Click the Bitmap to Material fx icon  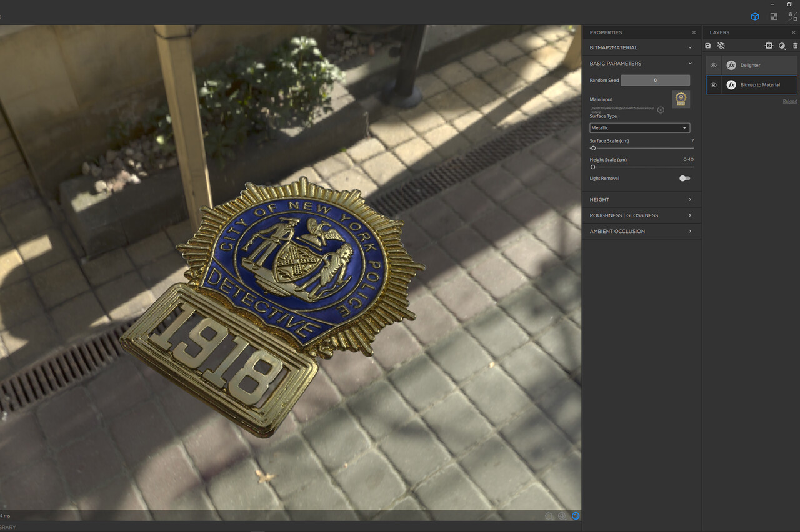(x=731, y=85)
